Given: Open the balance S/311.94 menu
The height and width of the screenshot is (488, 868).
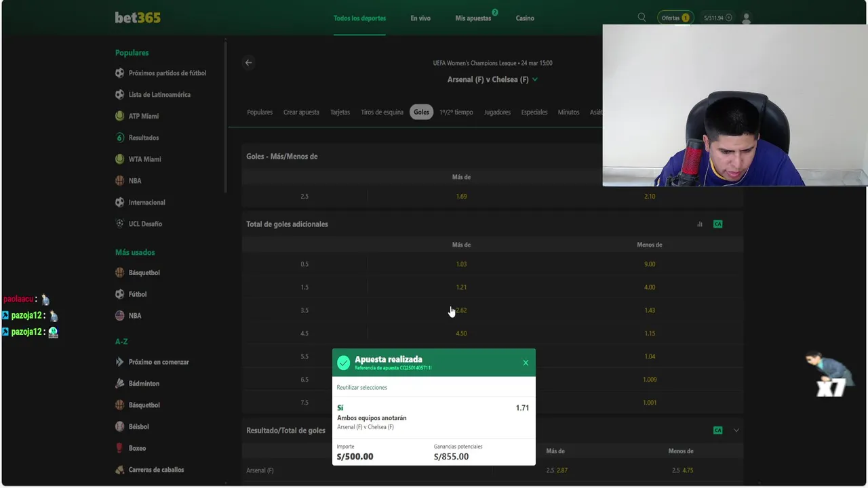Looking at the screenshot, I should [x=717, y=18].
